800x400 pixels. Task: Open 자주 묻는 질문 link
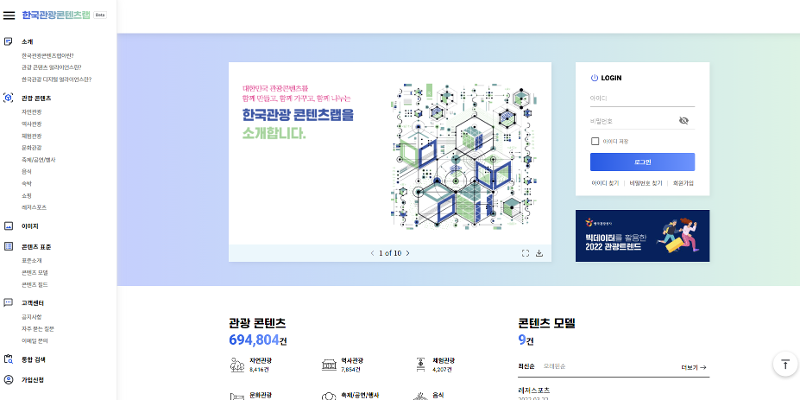[x=38, y=329]
